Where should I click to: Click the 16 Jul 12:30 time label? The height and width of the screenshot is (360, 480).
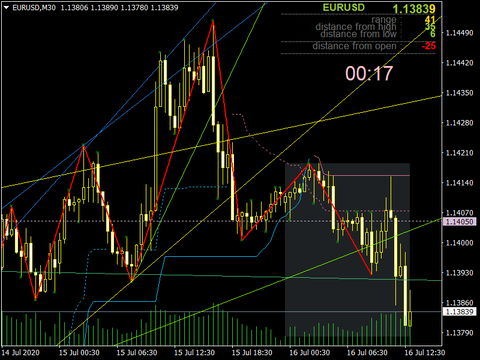click(425, 353)
